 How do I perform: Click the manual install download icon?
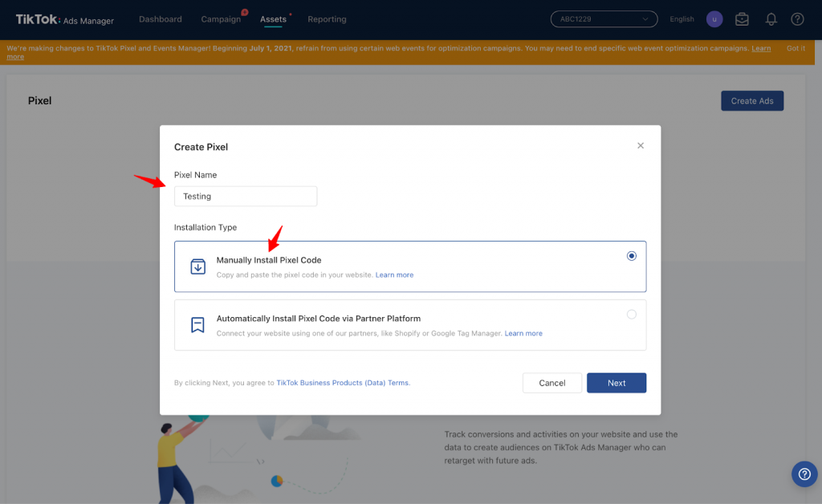[197, 266]
